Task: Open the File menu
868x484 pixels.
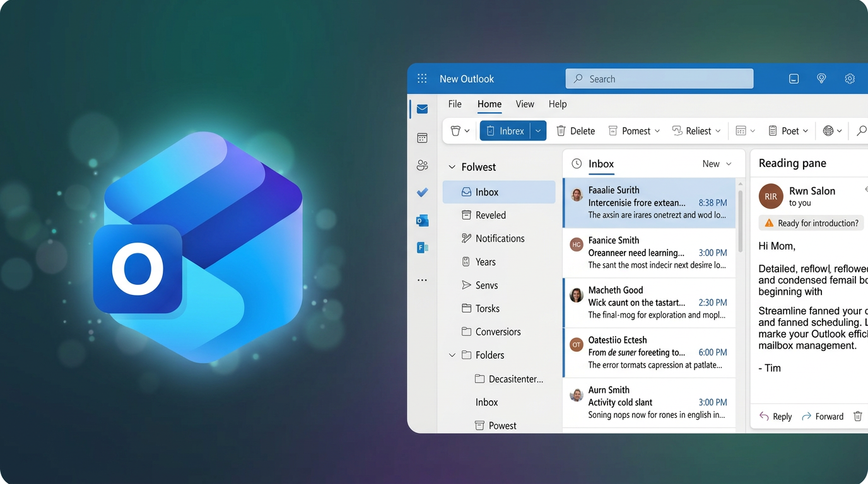Action: click(455, 104)
